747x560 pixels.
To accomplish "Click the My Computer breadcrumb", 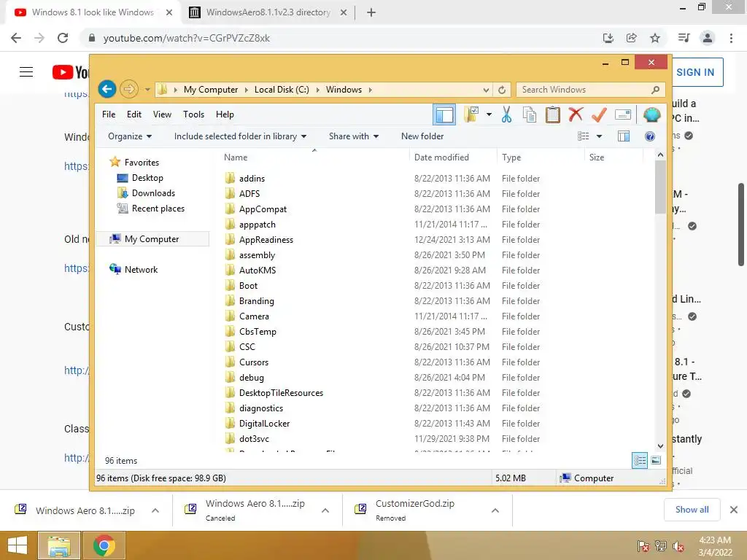I will 211,90.
